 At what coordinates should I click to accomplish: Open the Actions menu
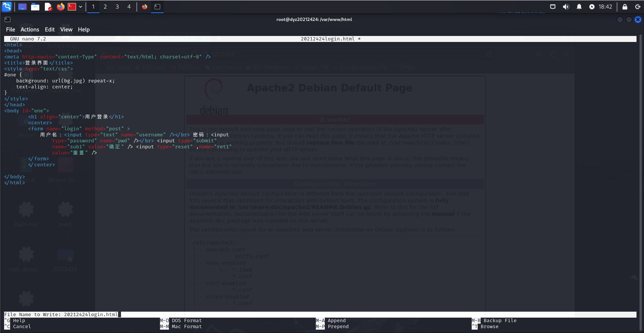click(x=30, y=30)
